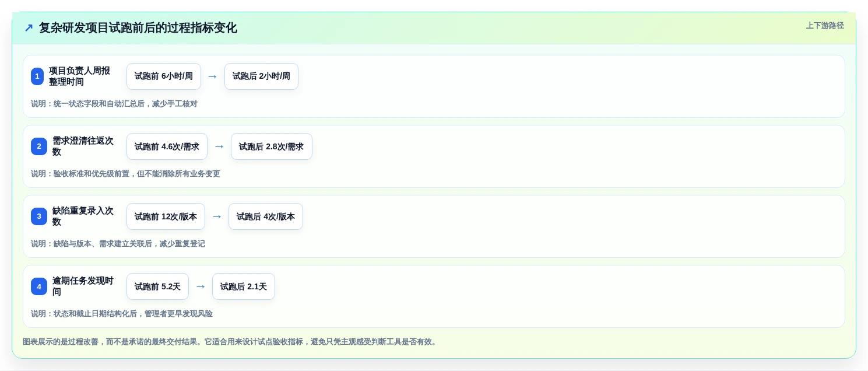
Task: Select the 缺陷重复录入次数 metric label
Action: click(x=83, y=216)
